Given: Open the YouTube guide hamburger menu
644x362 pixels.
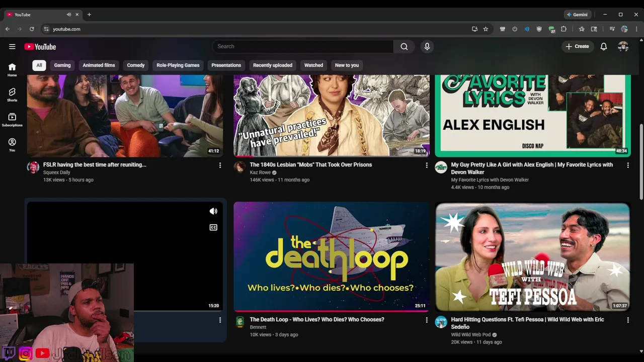Looking at the screenshot, I should click(12, 47).
